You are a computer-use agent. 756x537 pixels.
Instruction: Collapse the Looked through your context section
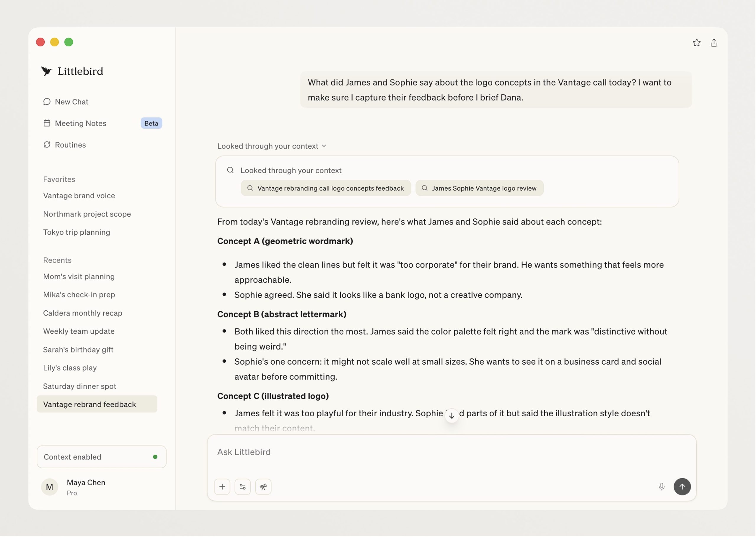click(324, 146)
